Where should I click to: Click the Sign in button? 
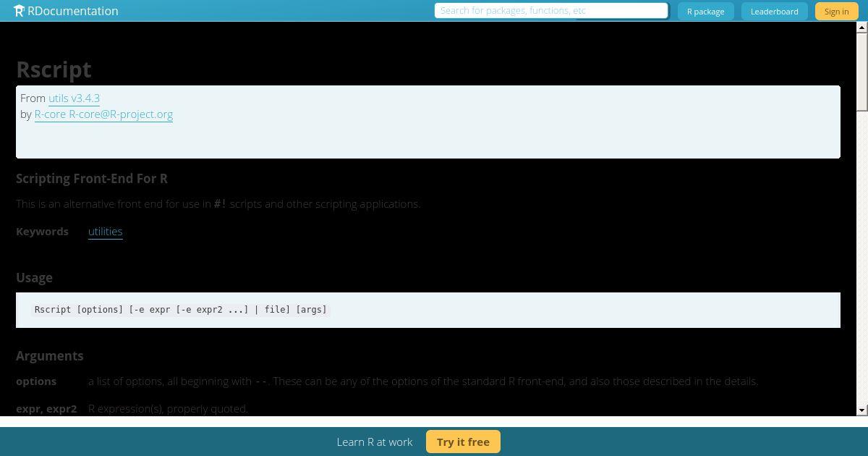[x=836, y=11]
